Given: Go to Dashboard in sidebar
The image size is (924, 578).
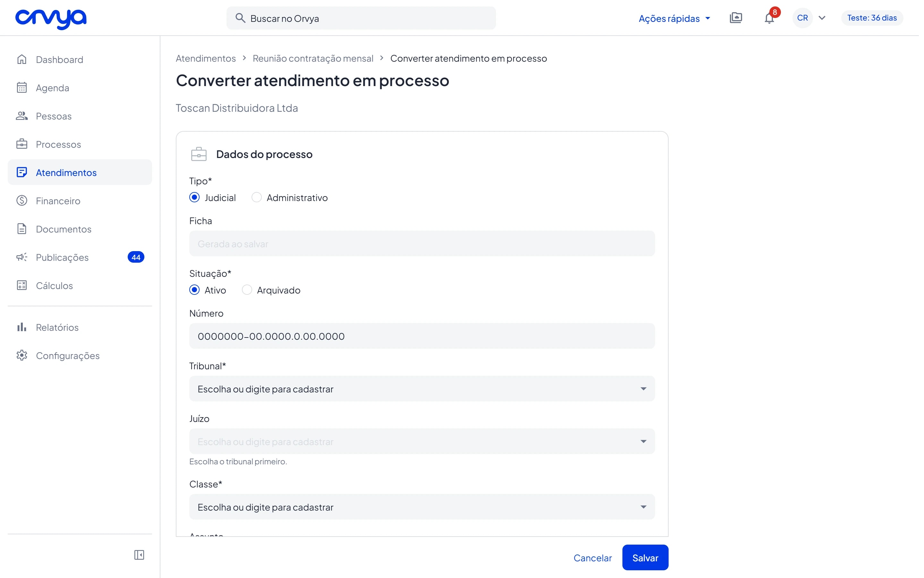Looking at the screenshot, I should tap(80, 59).
